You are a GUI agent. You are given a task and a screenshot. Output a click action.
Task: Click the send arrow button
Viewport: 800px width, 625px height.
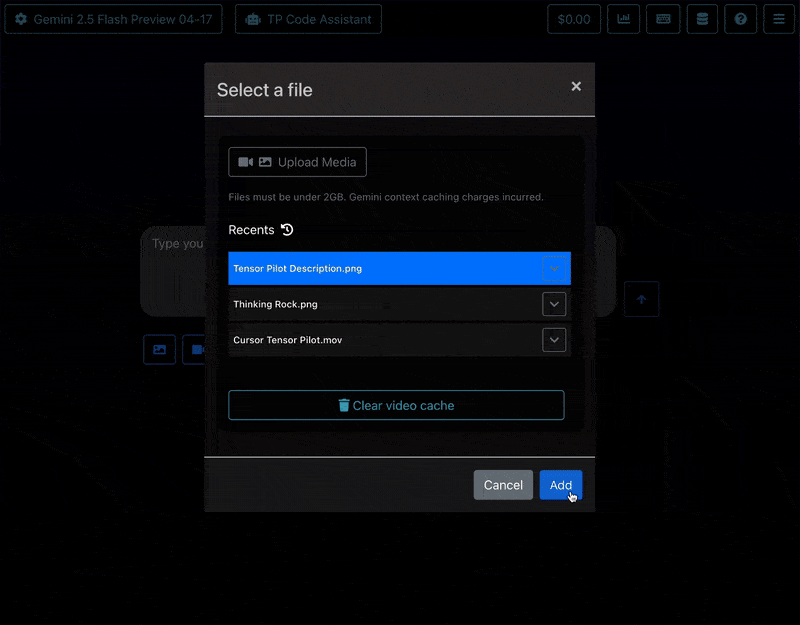pos(642,299)
